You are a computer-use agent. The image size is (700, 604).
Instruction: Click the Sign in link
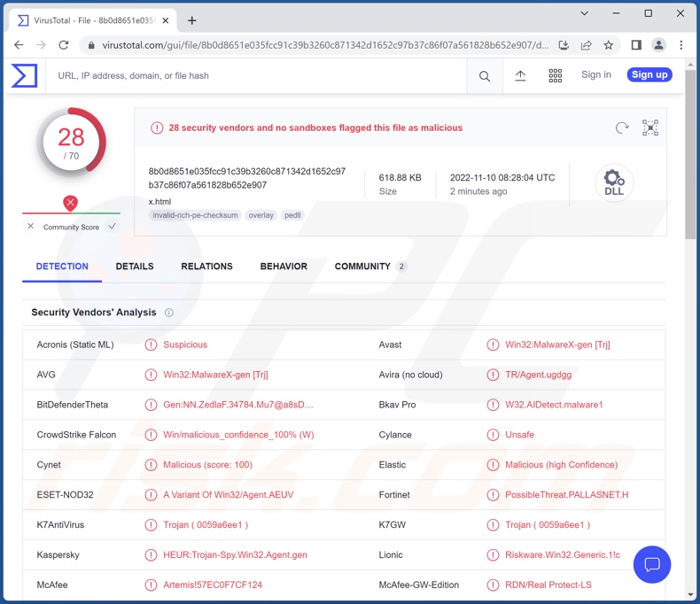click(x=596, y=75)
